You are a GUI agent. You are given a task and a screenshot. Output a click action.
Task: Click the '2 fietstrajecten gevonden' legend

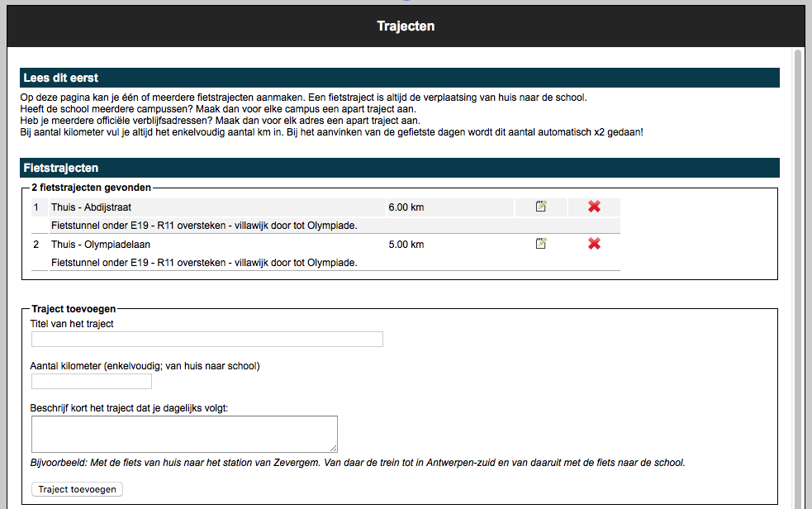pos(91,188)
